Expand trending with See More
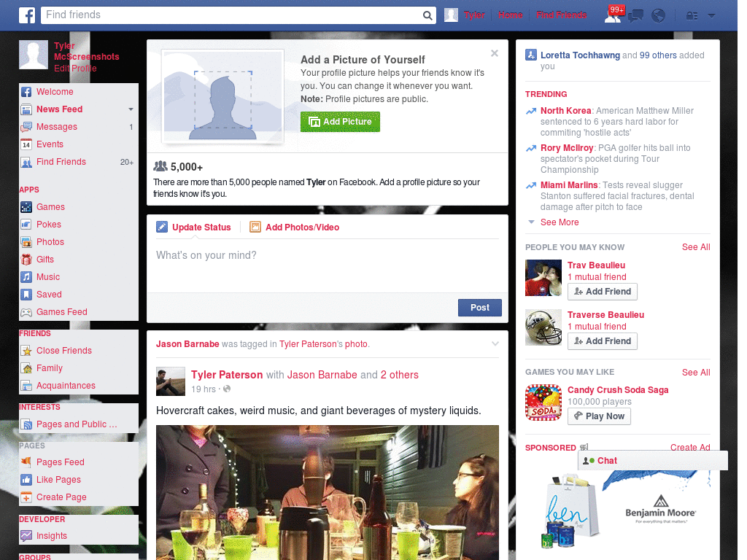This screenshot has height=560, width=747. point(560,222)
